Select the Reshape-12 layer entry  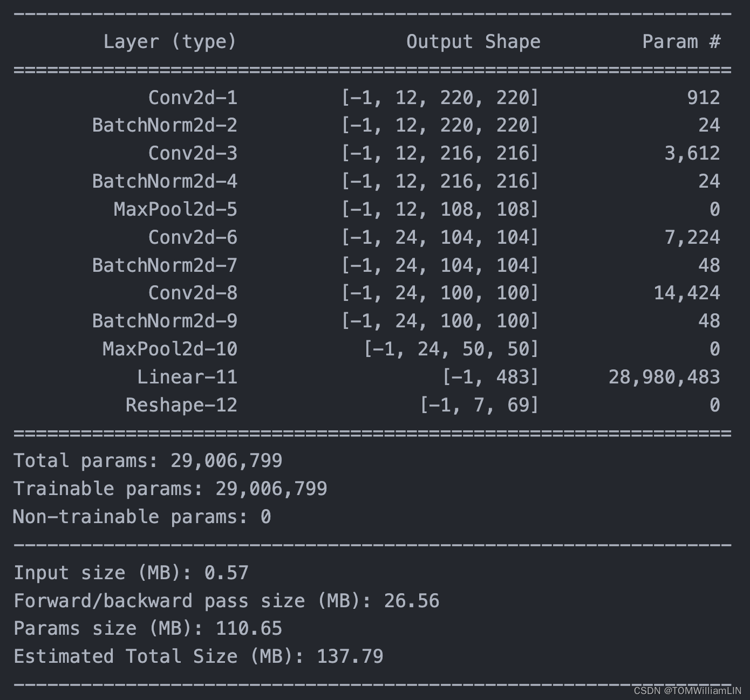click(x=181, y=404)
